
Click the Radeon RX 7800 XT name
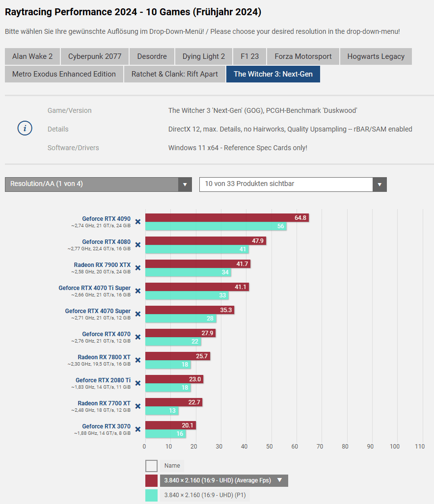tap(104, 357)
